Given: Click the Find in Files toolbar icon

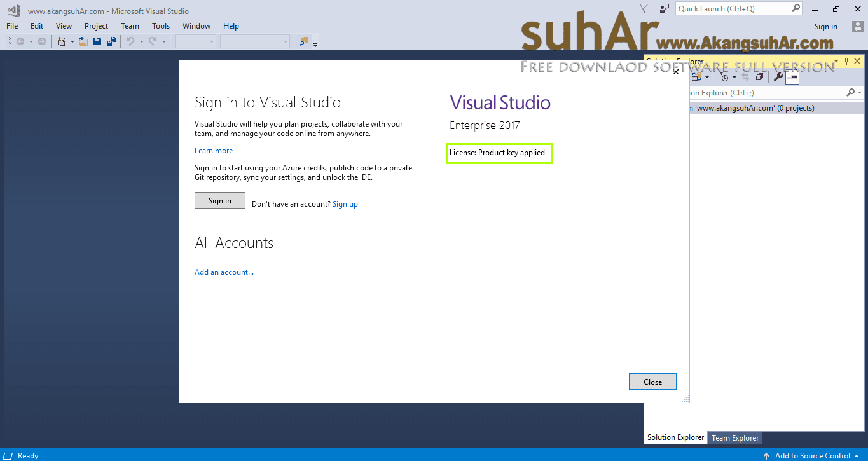Looking at the screenshot, I should tap(304, 41).
